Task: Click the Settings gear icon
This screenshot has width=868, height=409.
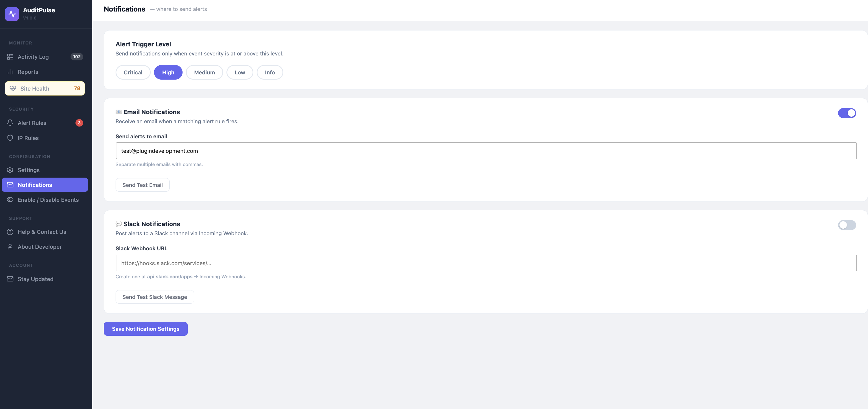Action: [10, 170]
